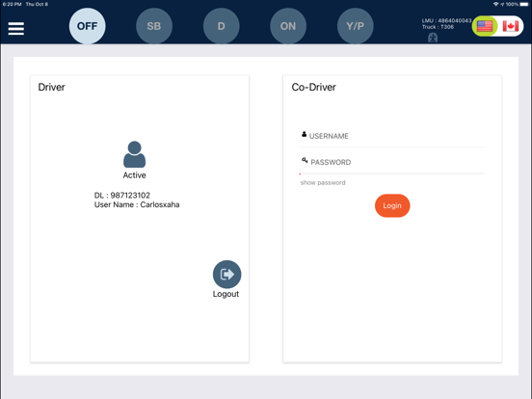Image resolution: width=532 pixels, height=399 pixels.
Task: Click the Driver panel heading
Action: tap(51, 87)
